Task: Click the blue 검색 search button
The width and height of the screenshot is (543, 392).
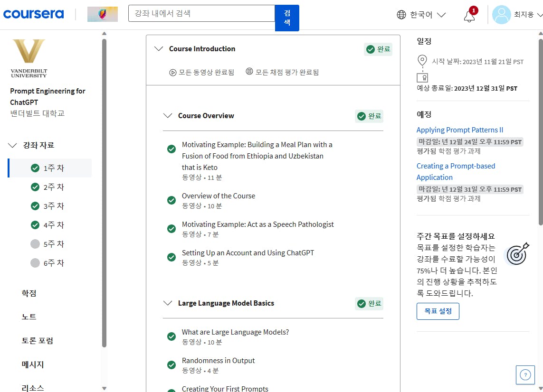Action: pos(287,18)
